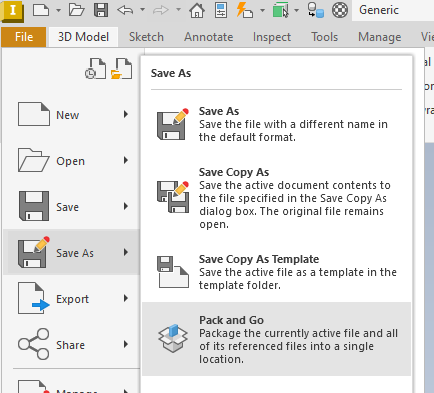The height and width of the screenshot is (393, 434).
Task: Click the floppy disk icon beside Save entry
Action: 34,206
